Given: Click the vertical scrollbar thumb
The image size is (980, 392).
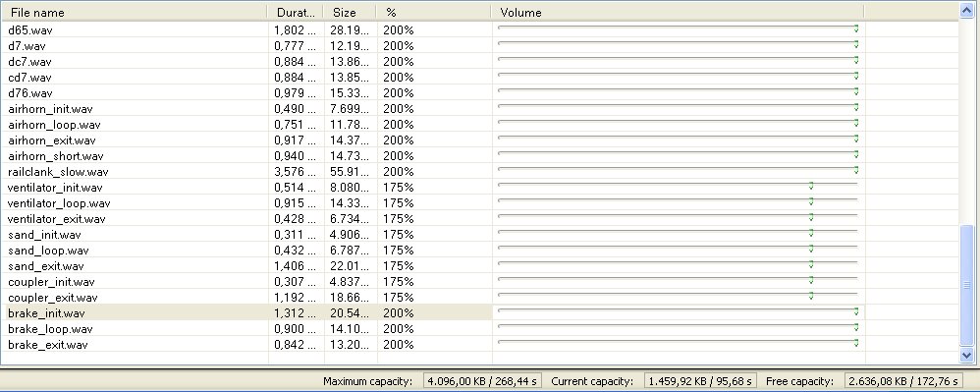Looking at the screenshot, I should pyautogui.click(x=966, y=286).
